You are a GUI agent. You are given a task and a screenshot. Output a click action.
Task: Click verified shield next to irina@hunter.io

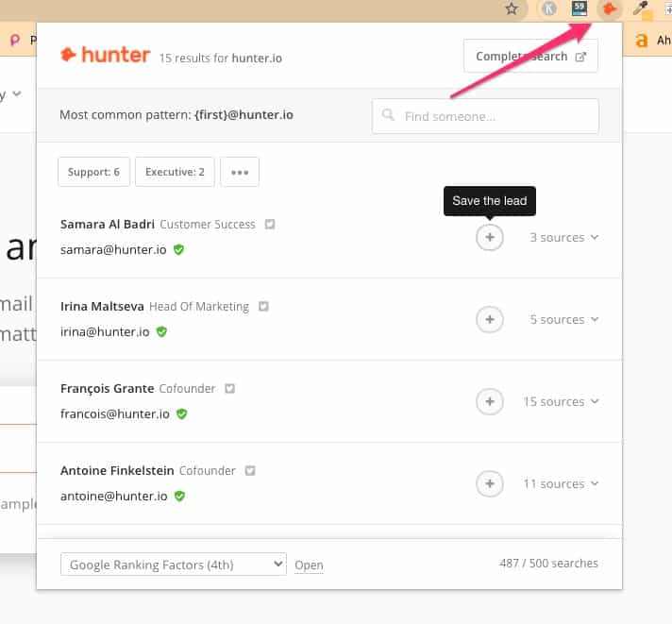coord(161,331)
